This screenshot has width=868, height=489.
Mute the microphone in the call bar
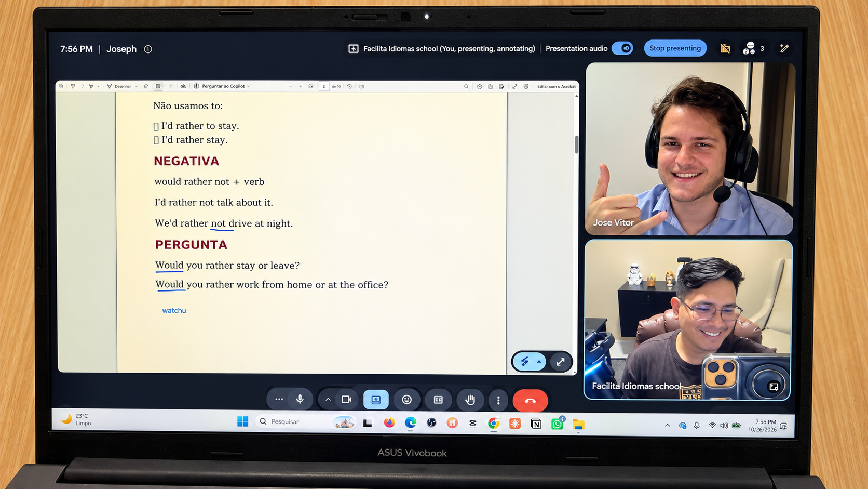300,399
